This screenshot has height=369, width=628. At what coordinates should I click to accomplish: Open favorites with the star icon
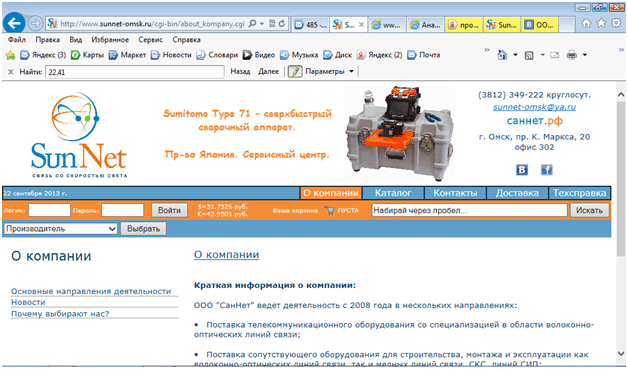pyautogui.click(x=601, y=23)
